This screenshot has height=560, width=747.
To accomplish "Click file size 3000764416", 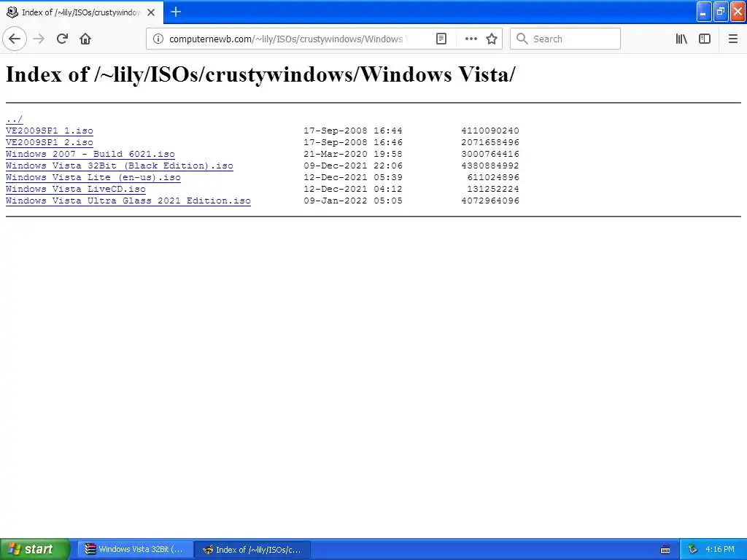I will (490, 154).
